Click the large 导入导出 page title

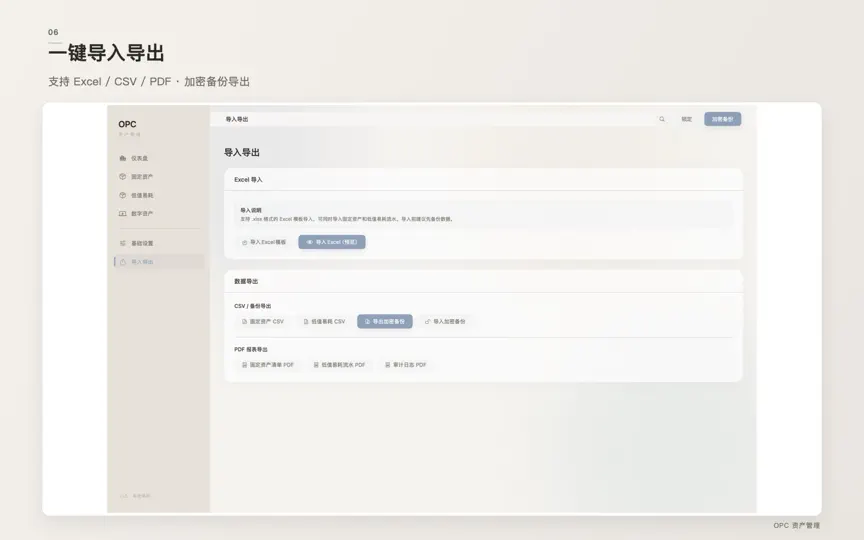242,153
